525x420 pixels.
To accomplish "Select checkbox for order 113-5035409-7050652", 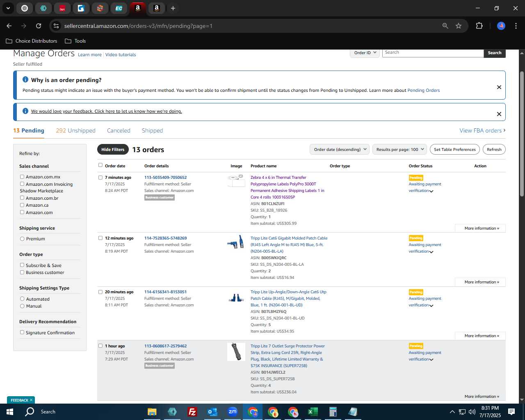I will tap(100, 178).
